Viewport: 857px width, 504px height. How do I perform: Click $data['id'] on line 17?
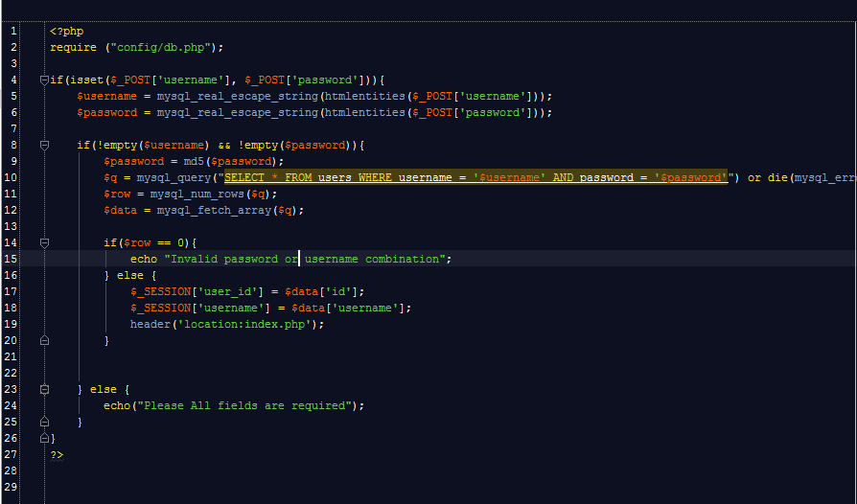[x=321, y=291]
